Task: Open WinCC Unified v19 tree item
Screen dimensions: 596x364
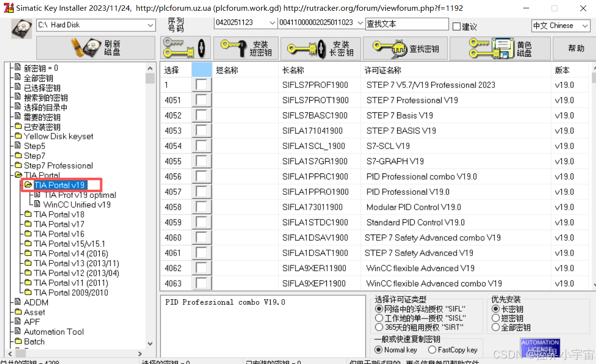Action: (x=77, y=205)
